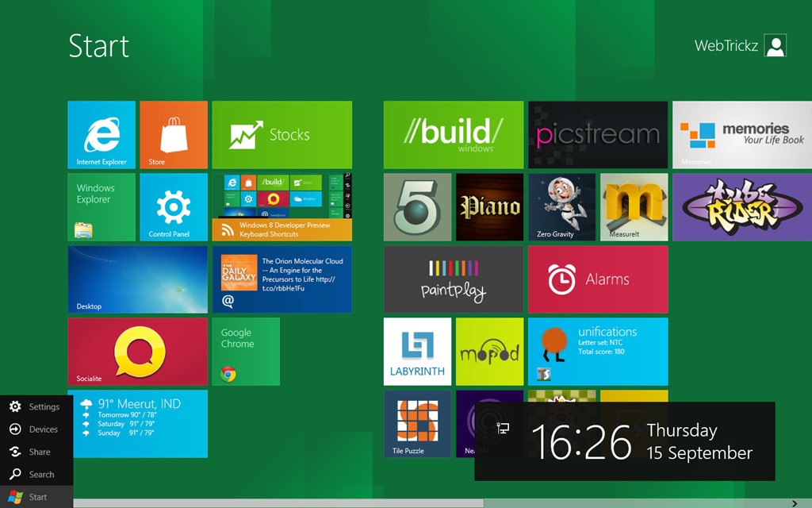The height and width of the screenshot is (508, 812).
Task: Open the Google Chrome tile
Action: click(246, 352)
